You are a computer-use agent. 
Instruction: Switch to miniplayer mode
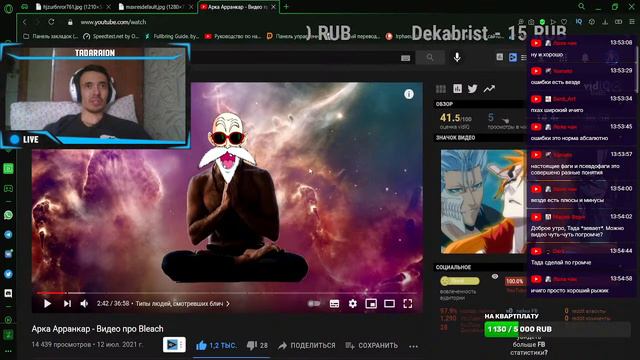tap(371, 304)
